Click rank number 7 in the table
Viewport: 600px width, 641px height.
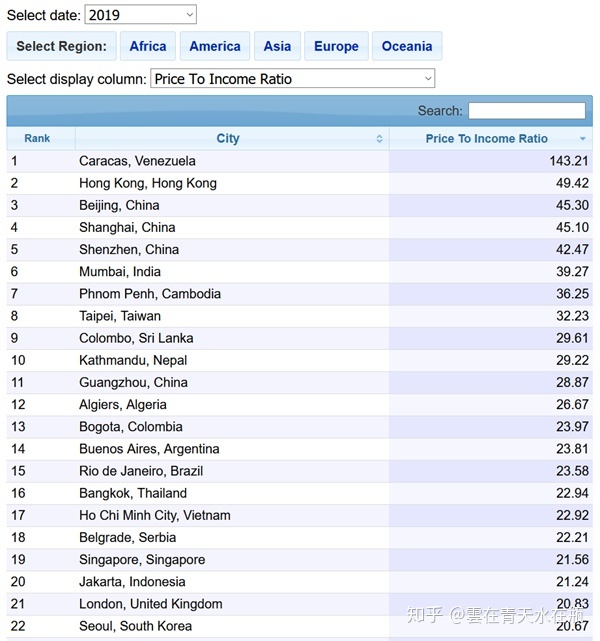point(14,294)
